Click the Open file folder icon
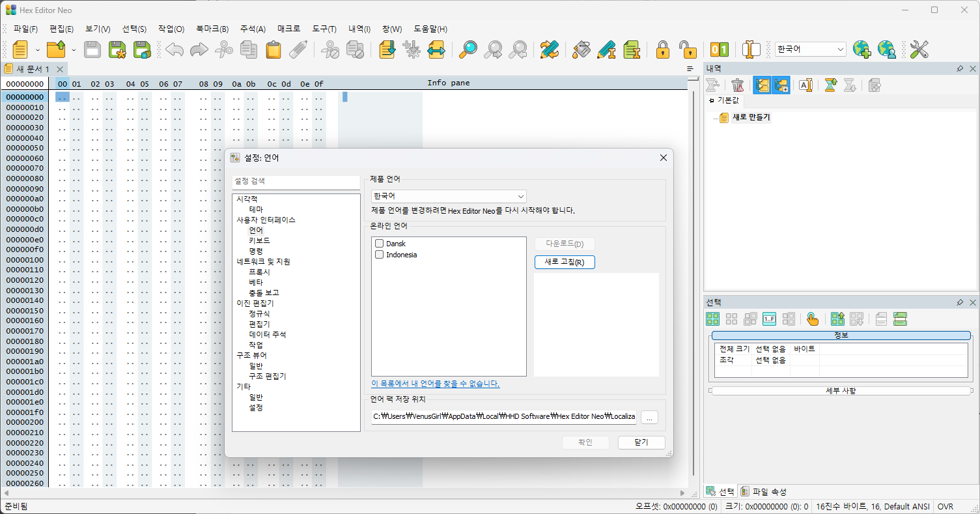 click(x=57, y=50)
